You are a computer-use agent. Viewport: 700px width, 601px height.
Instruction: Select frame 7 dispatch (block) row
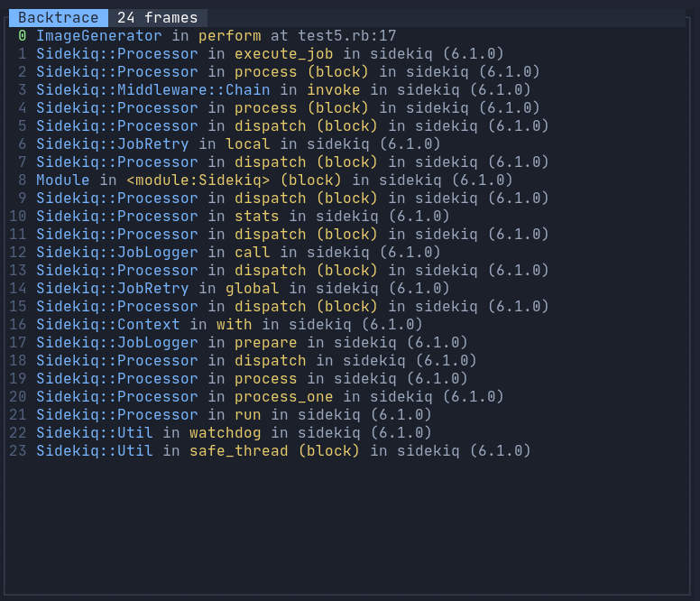pos(347,162)
